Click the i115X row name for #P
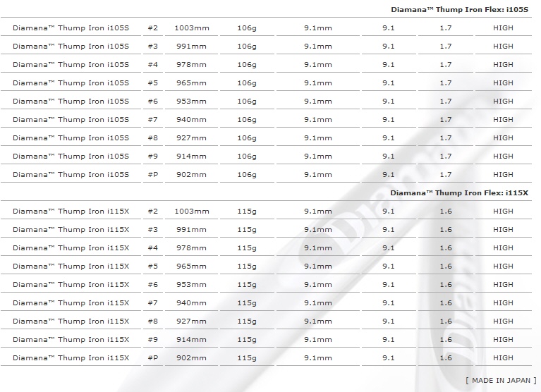Viewport: 541px width, 392px height. (71, 358)
